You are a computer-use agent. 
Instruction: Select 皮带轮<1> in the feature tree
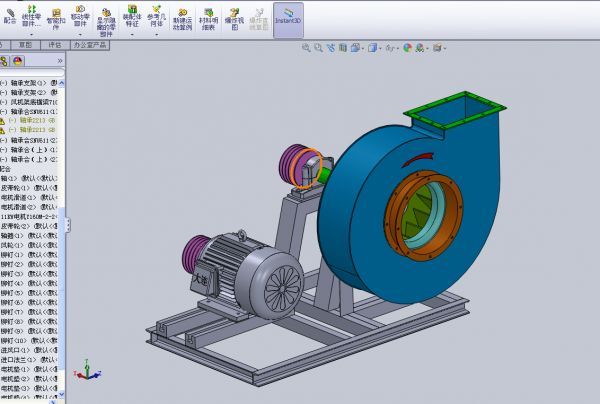coord(29,188)
